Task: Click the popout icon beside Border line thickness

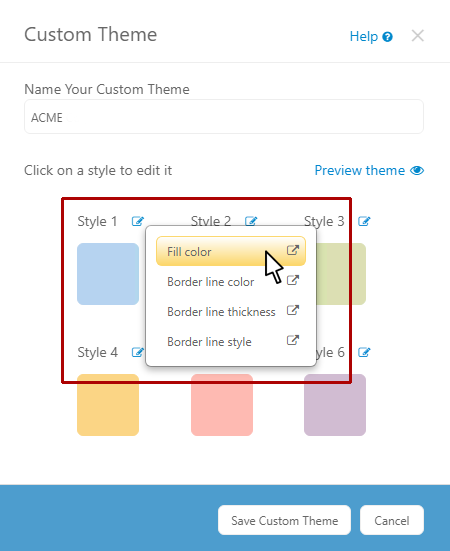Action: click(x=293, y=310)
